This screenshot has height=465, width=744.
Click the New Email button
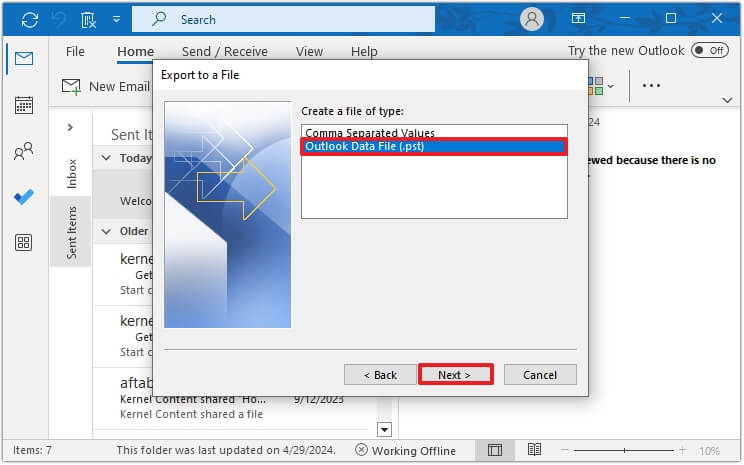pos(106,86)
